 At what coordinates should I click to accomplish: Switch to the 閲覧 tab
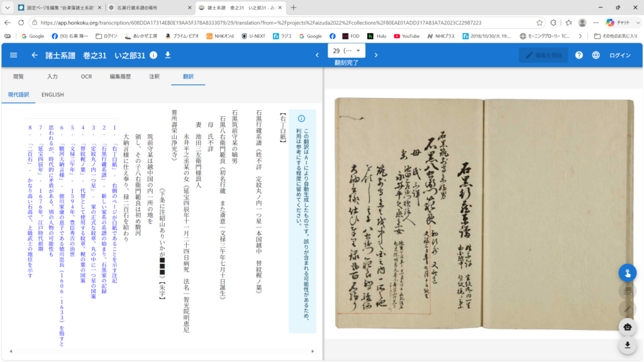tap(18, 76)
